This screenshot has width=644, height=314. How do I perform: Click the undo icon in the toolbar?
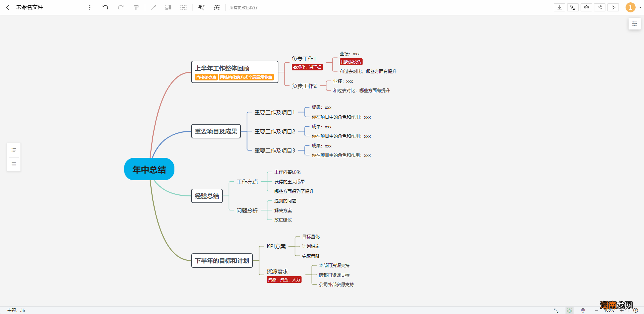click(x=105, y=7)
